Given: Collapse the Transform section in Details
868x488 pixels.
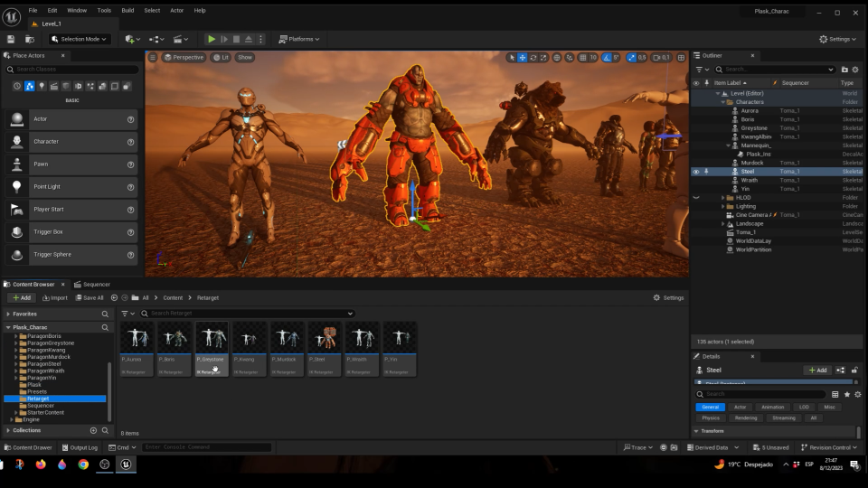Looking at the screenshot, I should (696, 431).
